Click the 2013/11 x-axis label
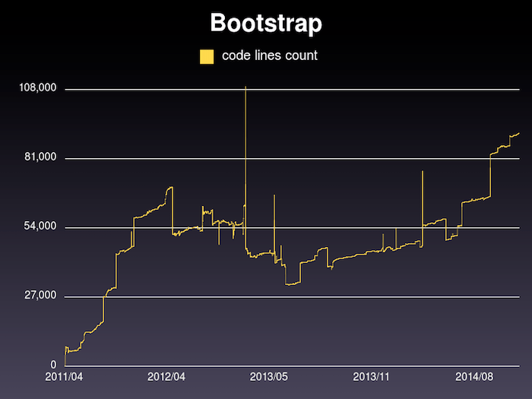532x399 pixels. tap(372, 377)
